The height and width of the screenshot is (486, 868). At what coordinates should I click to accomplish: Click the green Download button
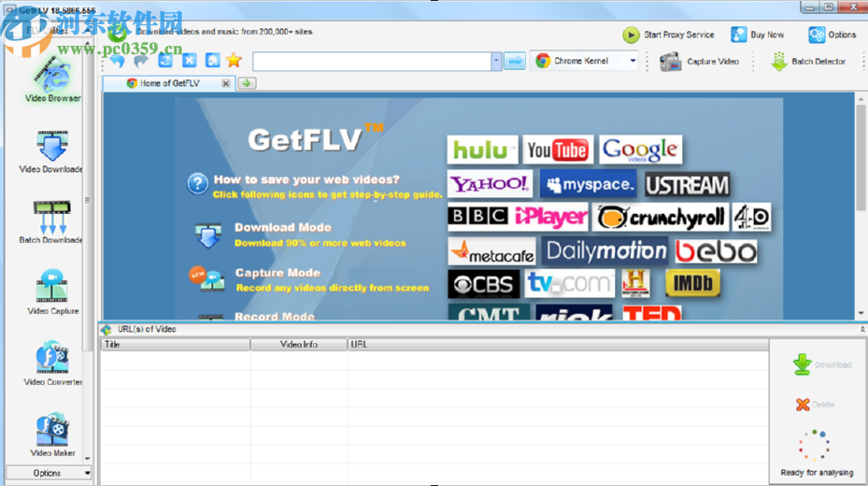coord(821,364)
